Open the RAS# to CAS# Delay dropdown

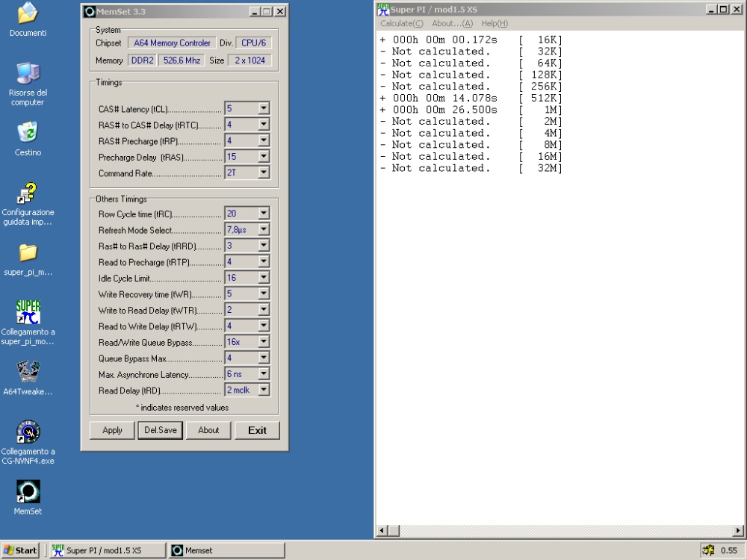[x=264, y=124]
